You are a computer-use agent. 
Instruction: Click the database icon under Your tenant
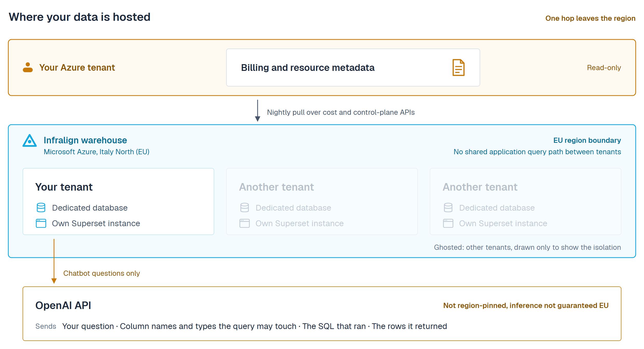41,208
